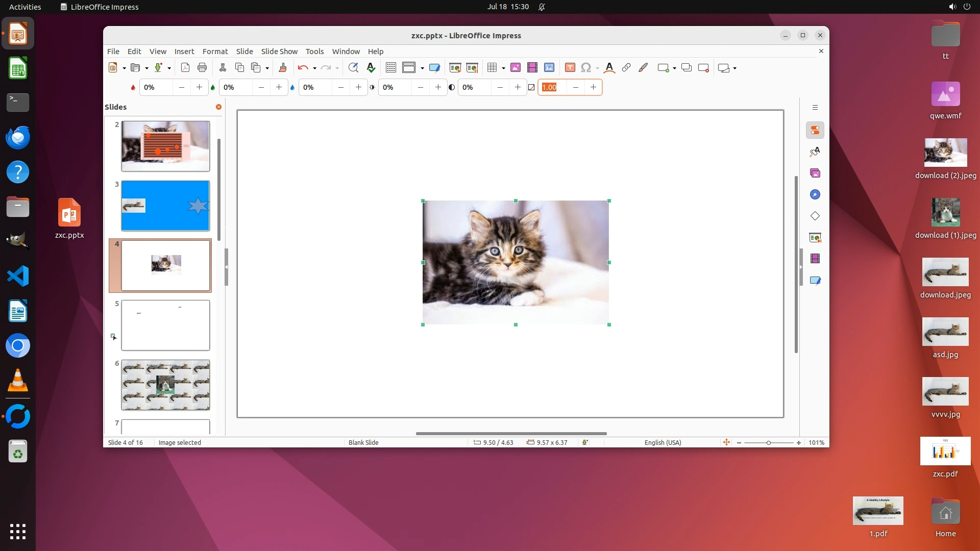Select slide 3 thumbnail with blue background
980x551 pixels.
[165, 206]
